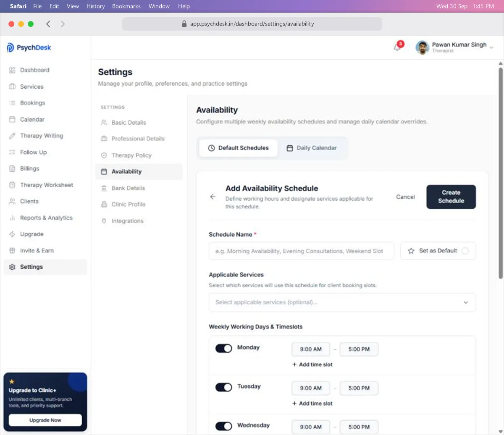Click the Integrations plug icon
This screenshot has width=504, height=435.
pyautogui.click(x=104, y=221)
